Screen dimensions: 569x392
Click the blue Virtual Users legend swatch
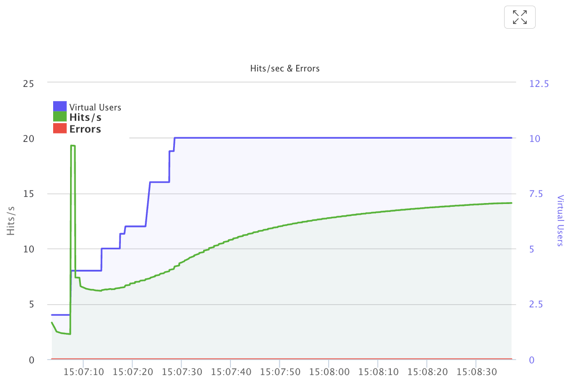click(60, 107)
